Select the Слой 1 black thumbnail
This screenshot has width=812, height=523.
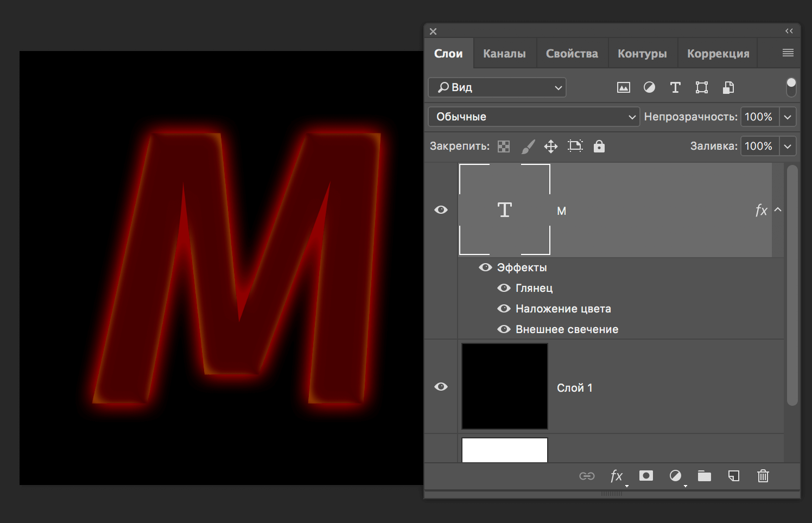coord(504,386)
